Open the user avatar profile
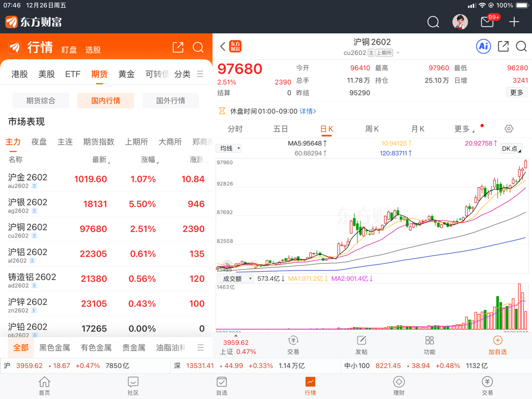 click(460, 22)
